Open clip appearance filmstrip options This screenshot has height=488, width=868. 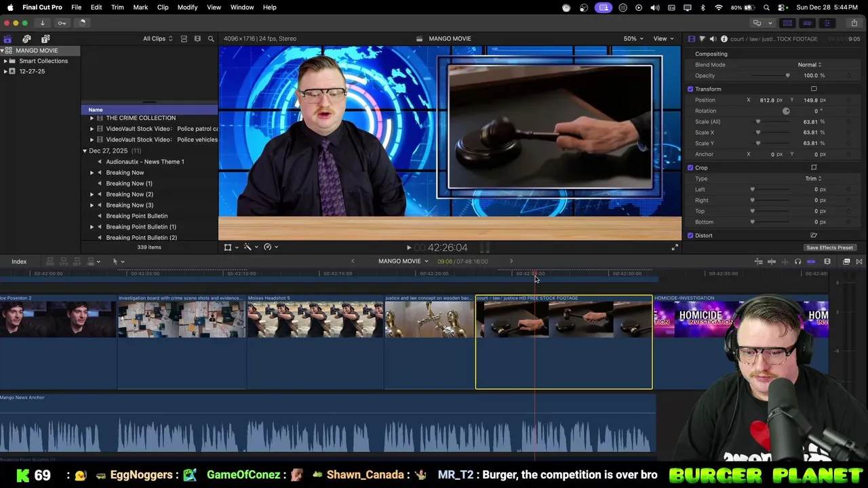(827, 262)
